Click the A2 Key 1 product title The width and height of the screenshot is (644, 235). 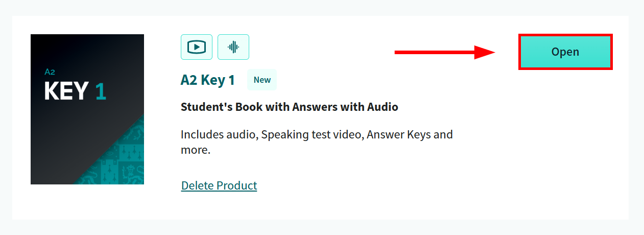click(208, 80)
